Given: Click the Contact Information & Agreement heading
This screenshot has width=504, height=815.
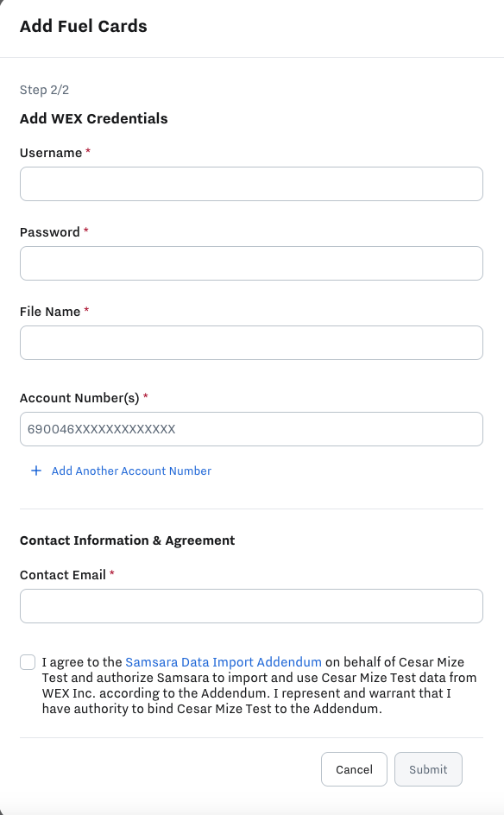Looking at the screenshot, I should click(x=128, y=540).
